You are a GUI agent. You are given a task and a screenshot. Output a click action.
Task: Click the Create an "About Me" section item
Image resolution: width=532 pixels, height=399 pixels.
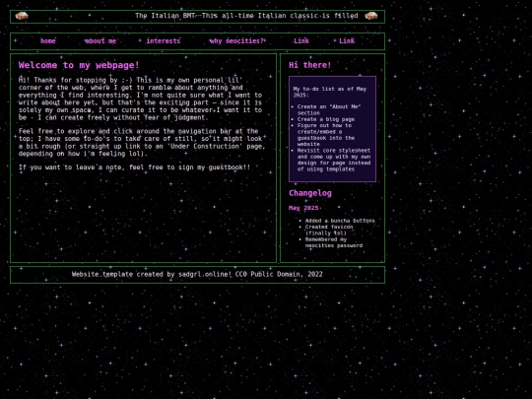(x=329, y=109)
